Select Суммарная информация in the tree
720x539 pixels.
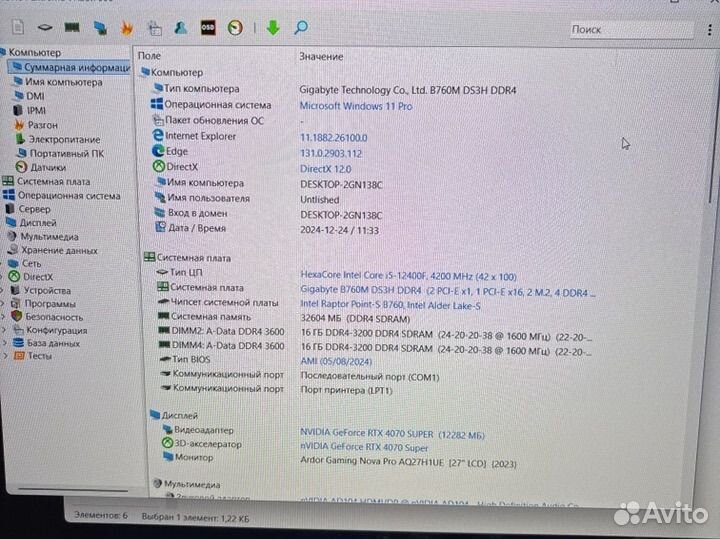(71, 67)
